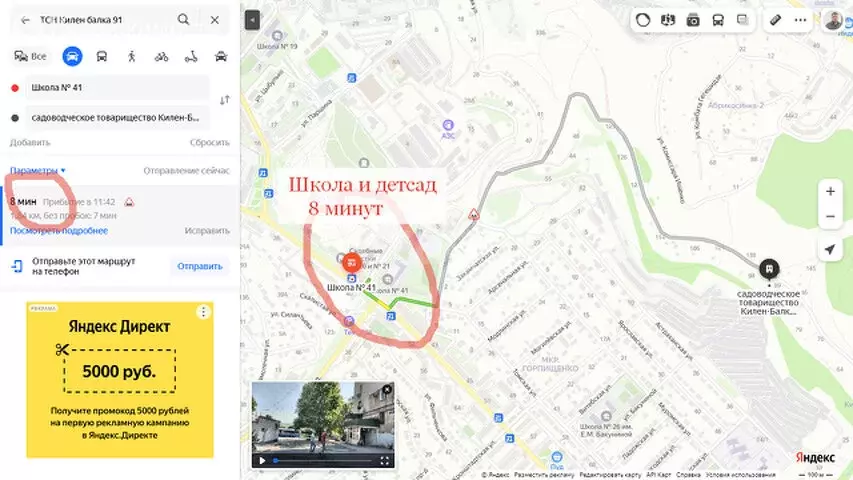Swap start and destination points
Screen dimensions: 853x480
pos(225,100)
